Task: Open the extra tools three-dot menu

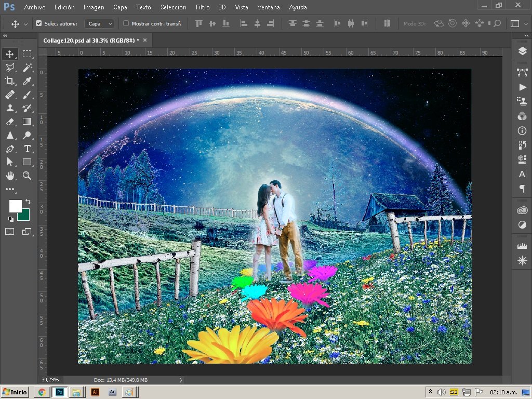Action: tap(9, 189)
